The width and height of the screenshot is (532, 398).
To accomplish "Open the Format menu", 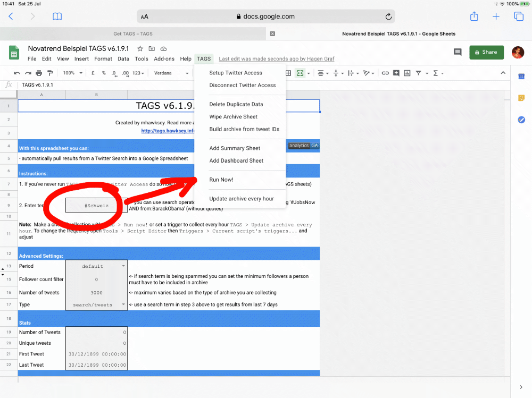I will (103, 58).
